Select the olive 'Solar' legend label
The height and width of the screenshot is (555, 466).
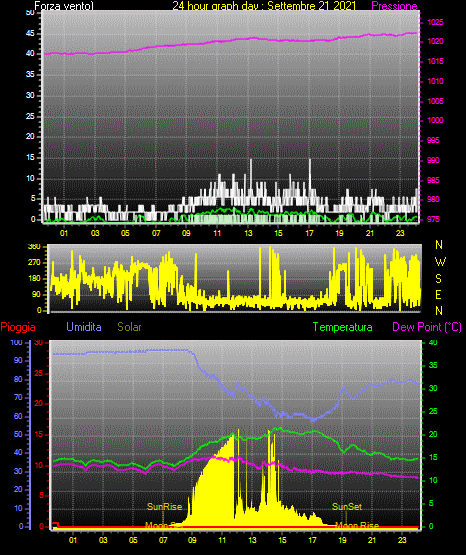(x=129, y=327)
